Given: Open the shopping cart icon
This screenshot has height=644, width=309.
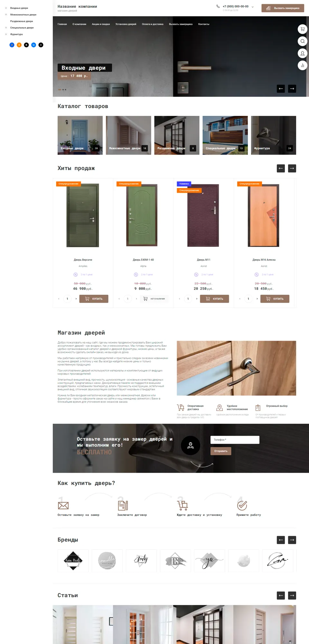Looking at the screenshot, I should (302, 29).
